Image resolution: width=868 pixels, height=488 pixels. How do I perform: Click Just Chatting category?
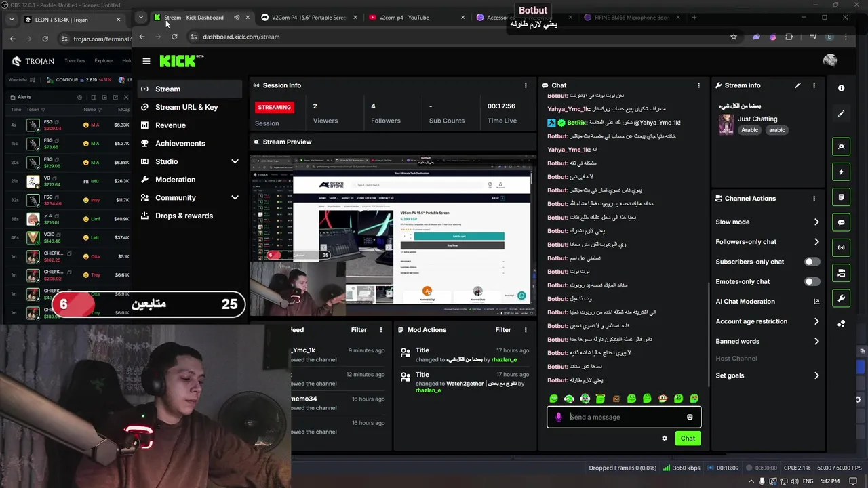point(757,119)
